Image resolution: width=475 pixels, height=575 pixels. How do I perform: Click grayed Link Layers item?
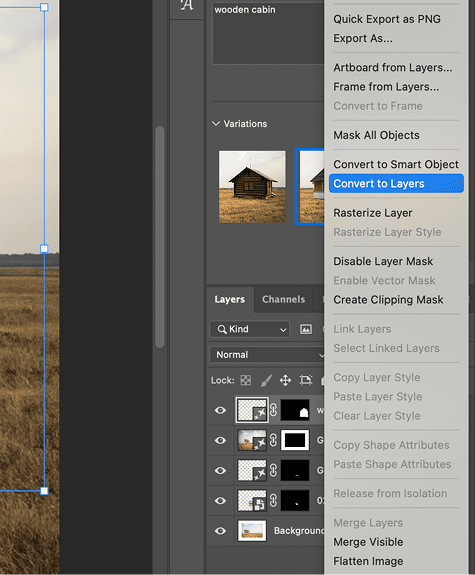[x=362, y=329]
